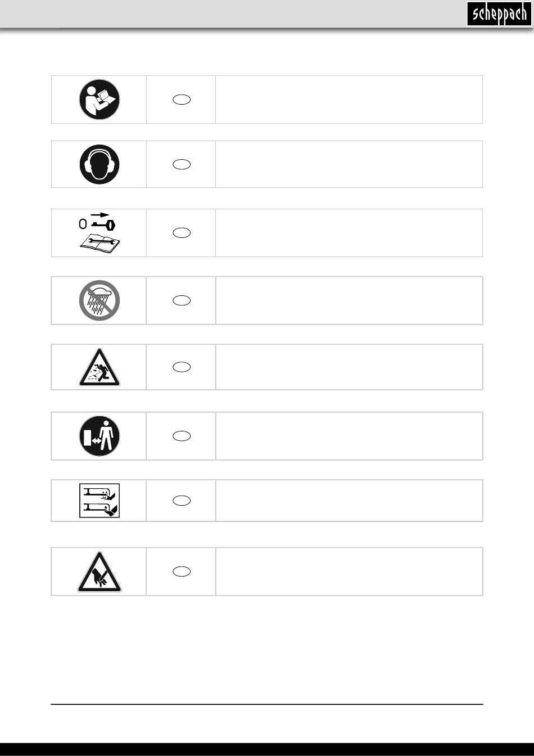Click the hearing protection symbol
This screenshot has height=756, width=534.
[x=99, y=164]
